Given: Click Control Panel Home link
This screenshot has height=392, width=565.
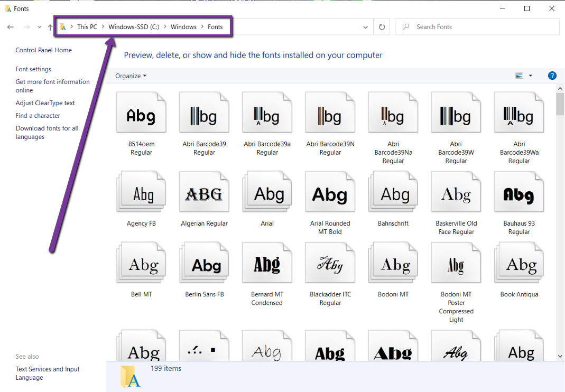Looking at the screenshot, I should (43, 50).
